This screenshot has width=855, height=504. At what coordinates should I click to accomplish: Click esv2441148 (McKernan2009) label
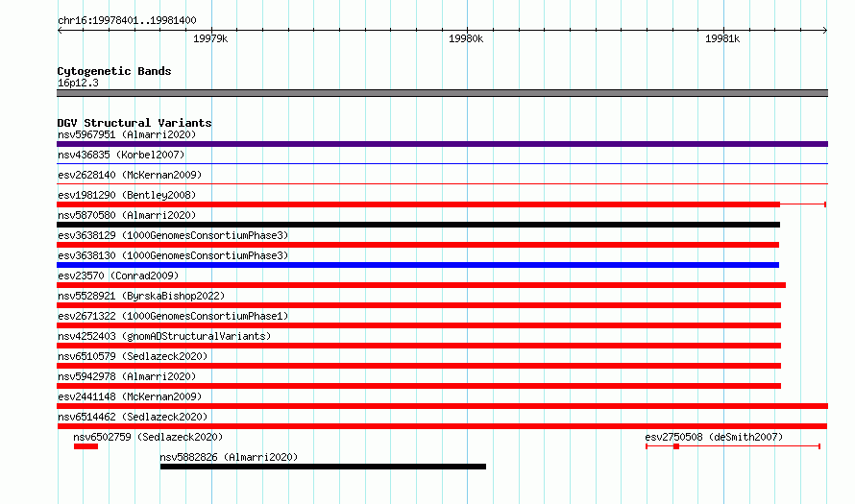(130, 396)
